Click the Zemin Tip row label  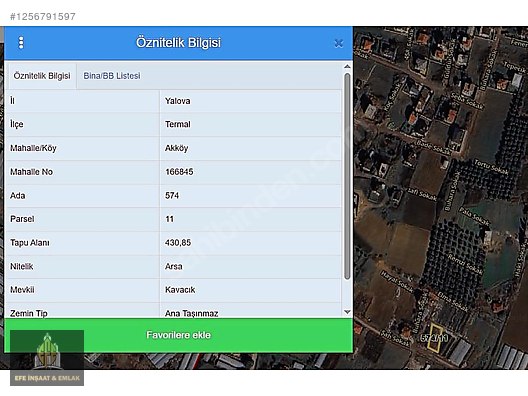click(29, 314)
